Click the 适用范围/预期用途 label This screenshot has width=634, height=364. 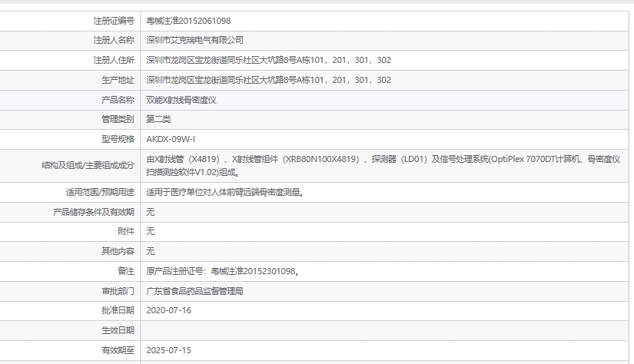pyautogui.click(x=100, y=192)
